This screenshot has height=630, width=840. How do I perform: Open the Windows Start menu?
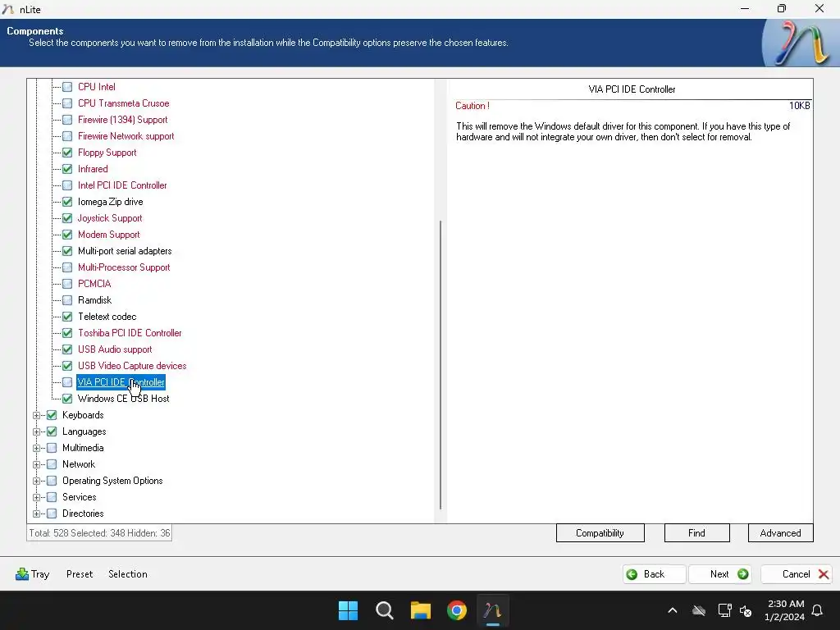[x=348, y=610]
